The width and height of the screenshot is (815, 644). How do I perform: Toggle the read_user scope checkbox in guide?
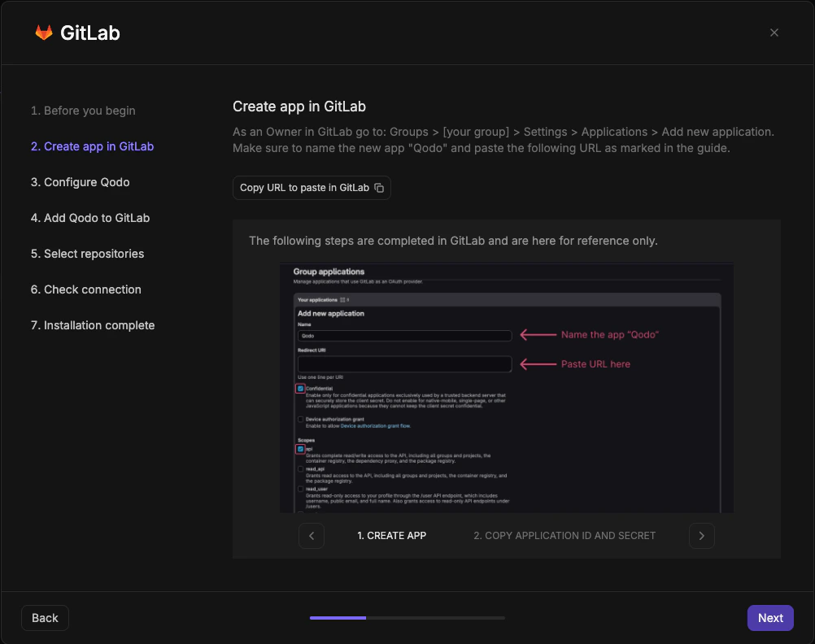(300, 490)
